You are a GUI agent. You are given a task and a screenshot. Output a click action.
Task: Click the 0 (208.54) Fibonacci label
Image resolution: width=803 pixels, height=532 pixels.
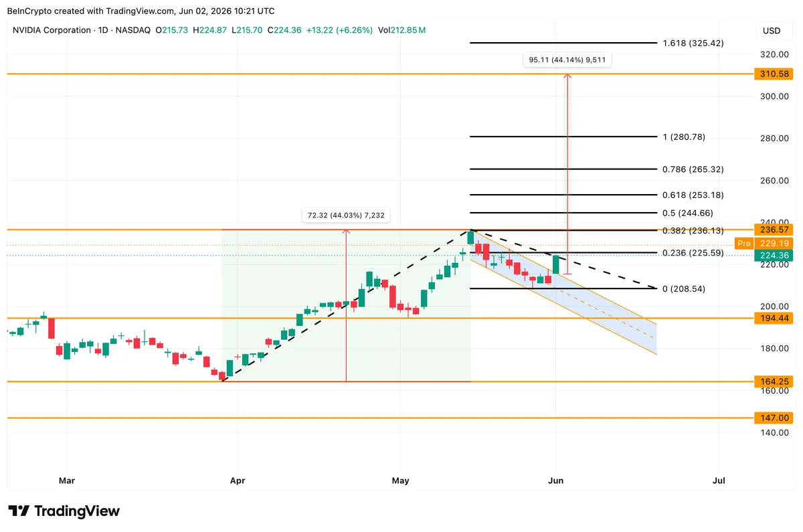pyautogui.click(x=683, y=289)
